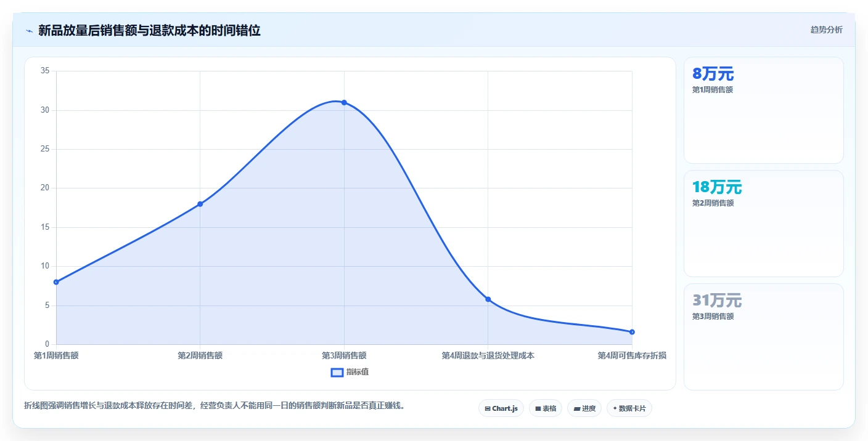Click the data point for 第2周销售额
Image resolution: width=868 pixels, height=441 pixels.
[200, 204]
